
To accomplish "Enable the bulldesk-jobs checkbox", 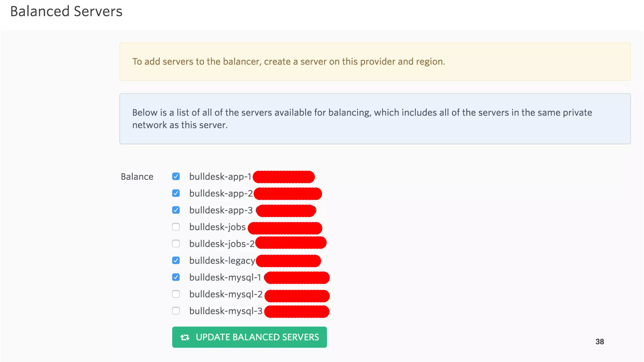I will (x=176, y=227).
